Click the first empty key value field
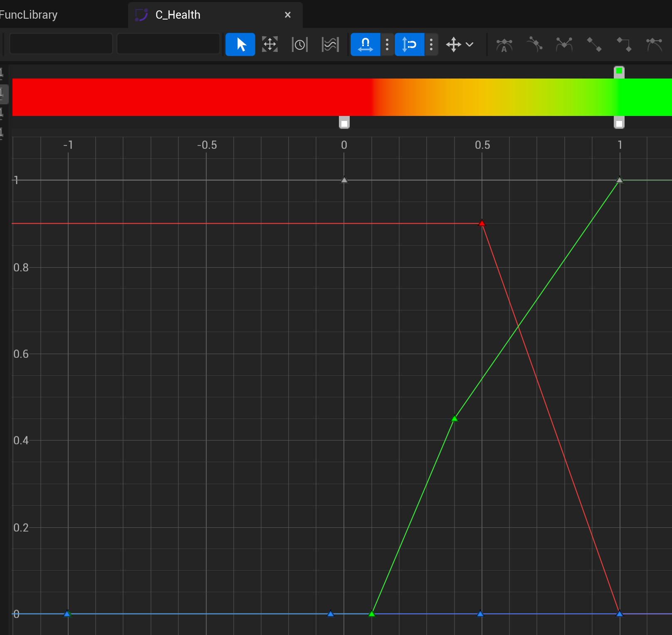The height and width of the screenshot is (635, 672). pos(61,44)
